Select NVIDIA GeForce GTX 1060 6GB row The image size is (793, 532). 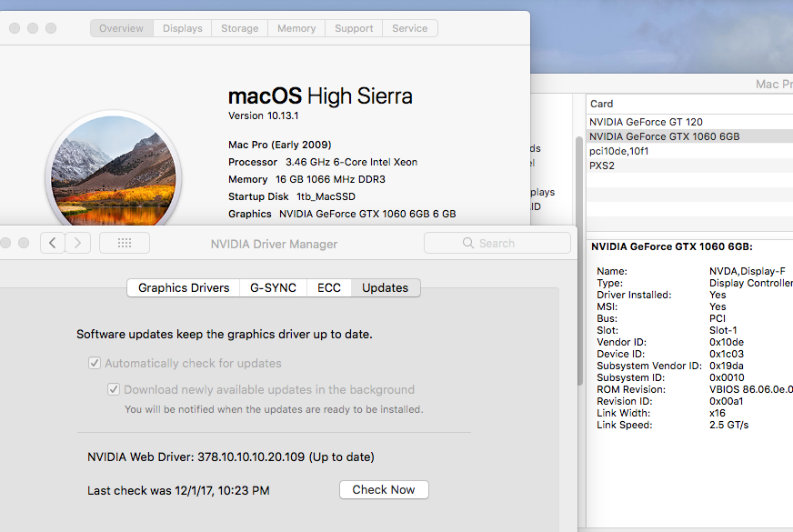click(x=689, y=136)
